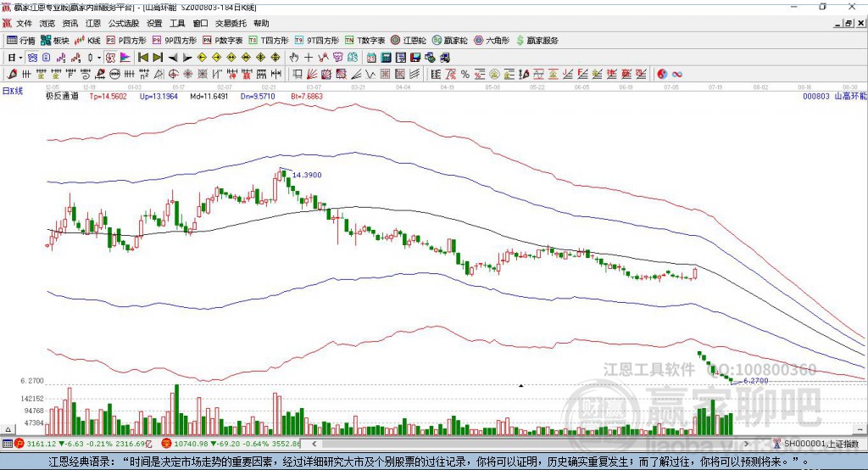Viewport: 868px width, 470px height.
Task: Step chart right with black right arrow
Action: click(187, 58)
